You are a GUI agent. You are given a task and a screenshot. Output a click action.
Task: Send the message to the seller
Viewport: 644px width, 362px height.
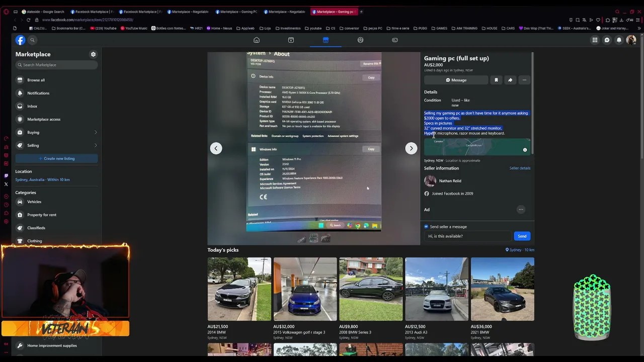[522, 236]
